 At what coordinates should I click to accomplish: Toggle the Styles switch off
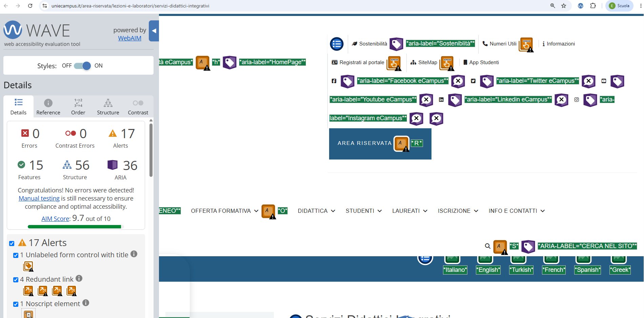tap(82, 66)
